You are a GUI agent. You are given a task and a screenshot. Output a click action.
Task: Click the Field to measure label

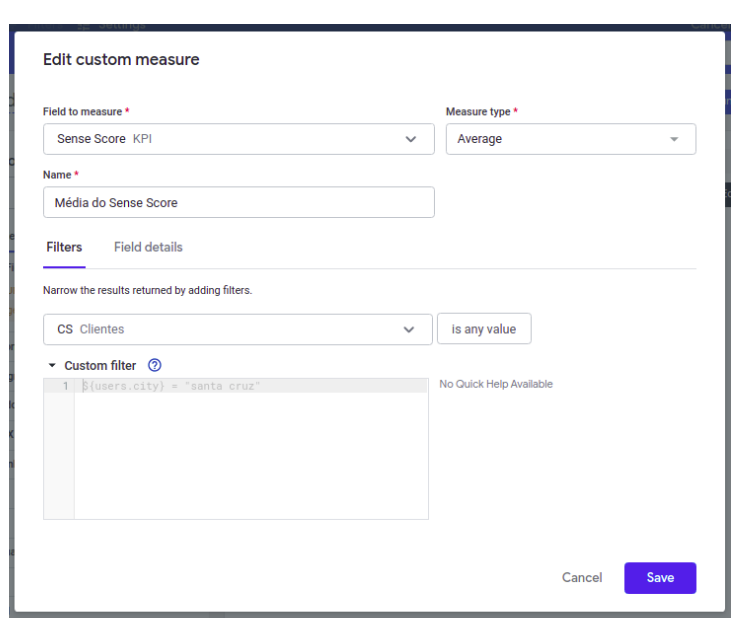(x=82, y=112)
